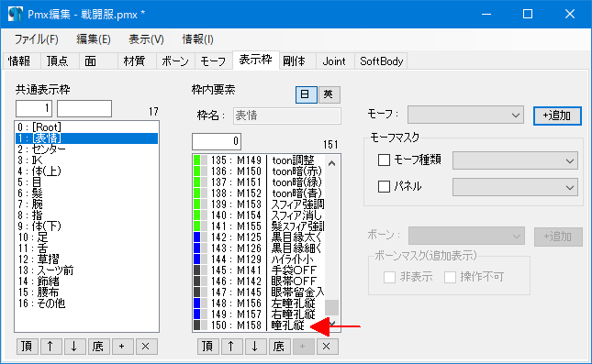The width and height of the screenshot is (592, 364).
Task: Move frame element to bottom with 底
Action: tap(279, 347)
